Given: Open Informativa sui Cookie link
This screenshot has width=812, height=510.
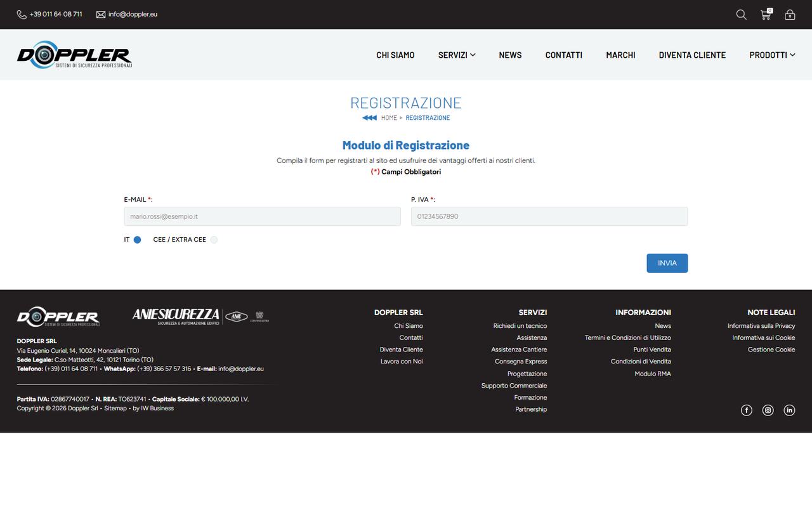Looking at the screenshot, I should (764, 338).
